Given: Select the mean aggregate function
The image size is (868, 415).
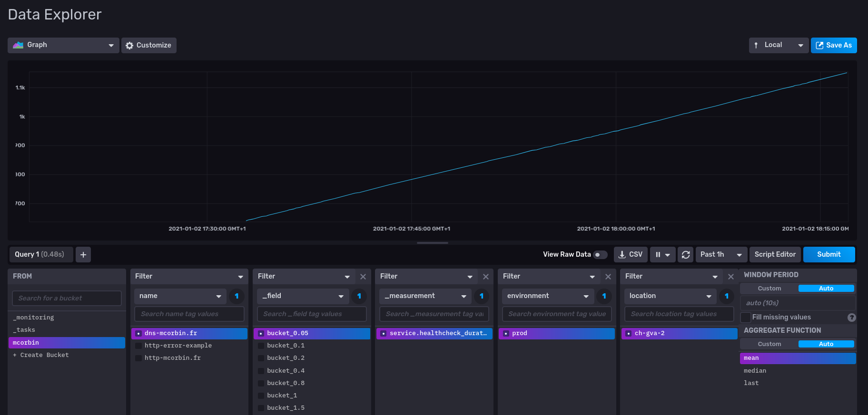Looking at the screenshot, I should (798, 358).
